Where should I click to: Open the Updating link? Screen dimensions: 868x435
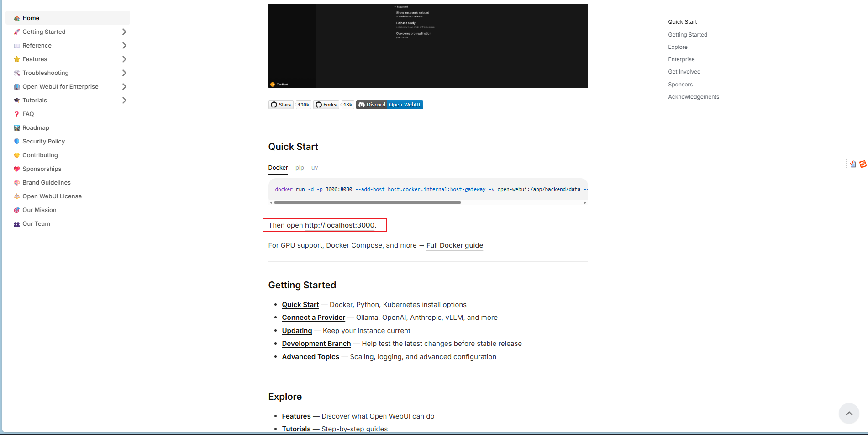click(x=297, y=331)
